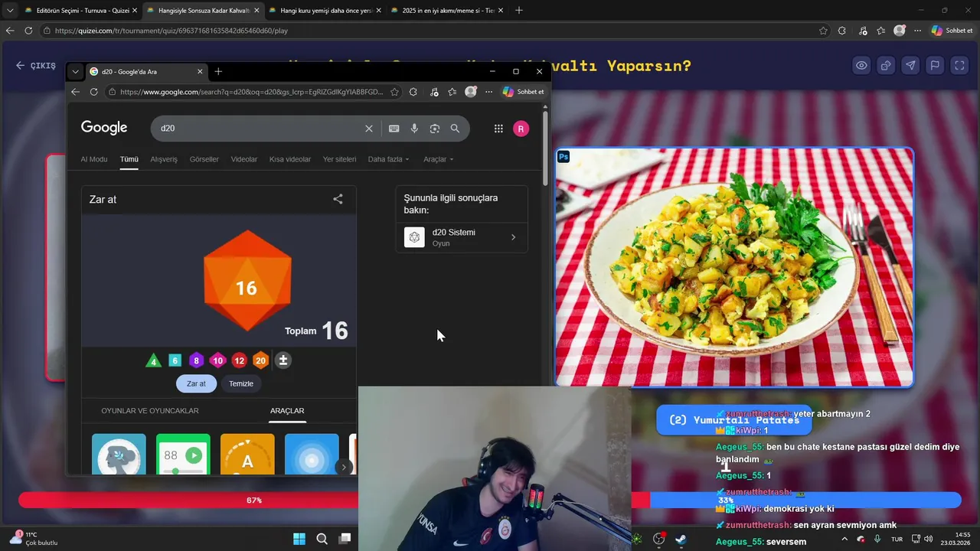Share quiz with paper plane icon
The image size is (980, 551).
(x=910, y=66)
